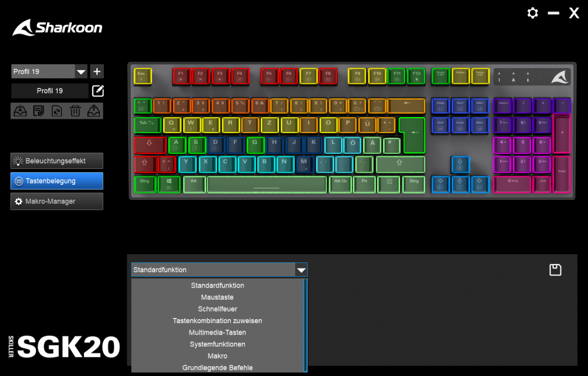
Task: Select the up arrow key
Action: coord(460,164)
